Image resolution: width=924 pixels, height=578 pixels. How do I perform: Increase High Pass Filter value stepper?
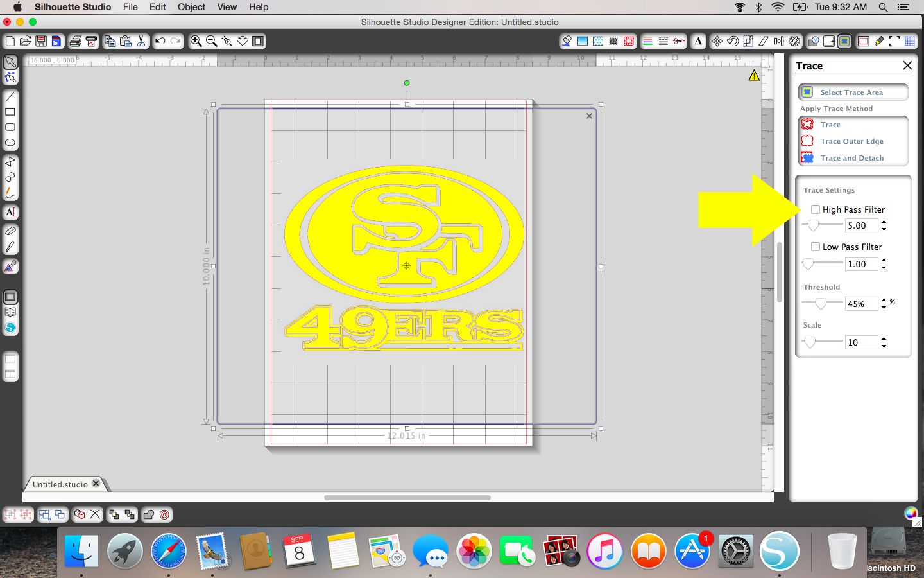click(x=884, y=222)
